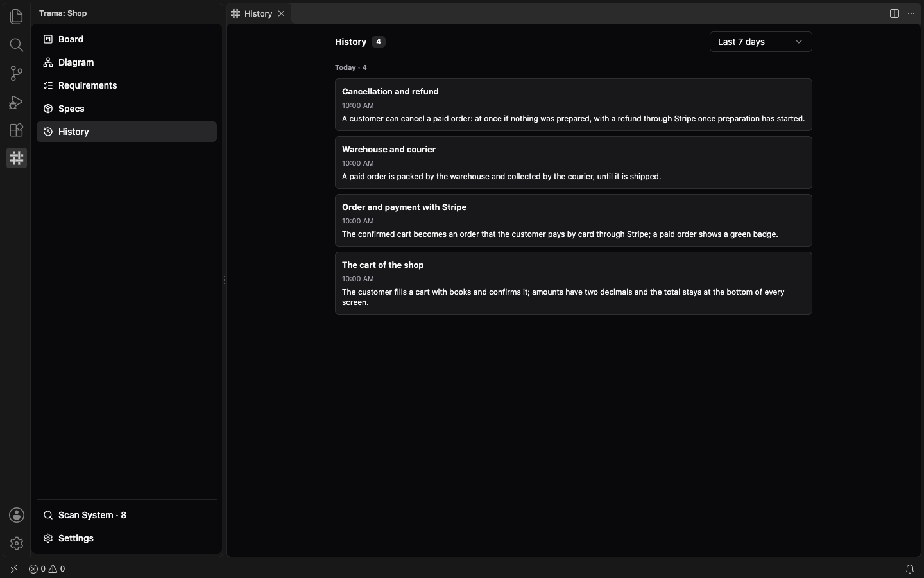924x578 pixels.
Task: Close the History editor tab
Action: [281, 13]
